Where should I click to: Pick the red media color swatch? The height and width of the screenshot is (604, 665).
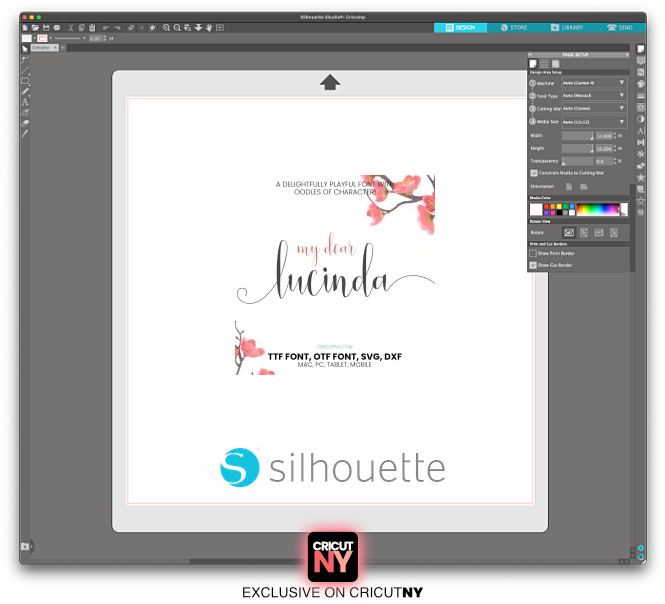click(x=546, y=207)
